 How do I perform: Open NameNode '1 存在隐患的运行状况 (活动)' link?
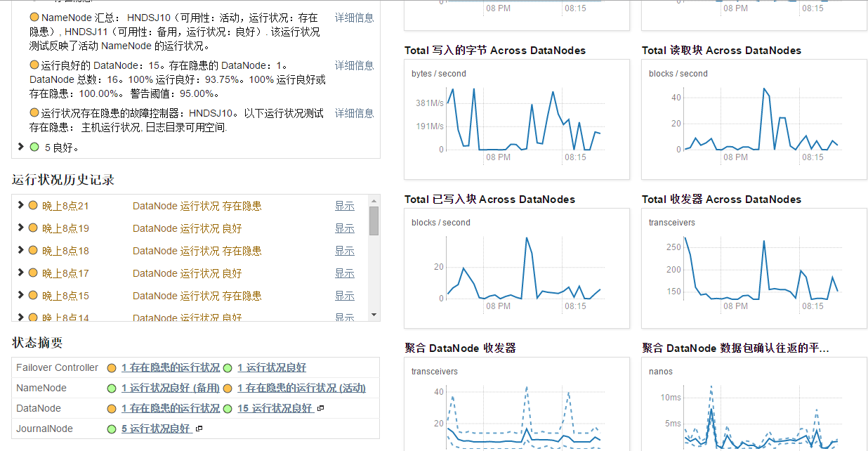[301, 388]
